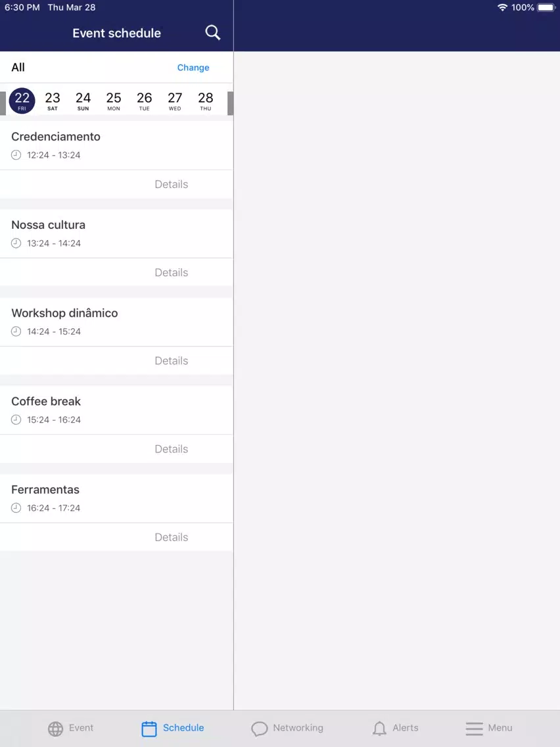Viewport: 560px width, 747px height.
Task: Select Thursday 28 in the date strip
Action: tap(206, 101)
